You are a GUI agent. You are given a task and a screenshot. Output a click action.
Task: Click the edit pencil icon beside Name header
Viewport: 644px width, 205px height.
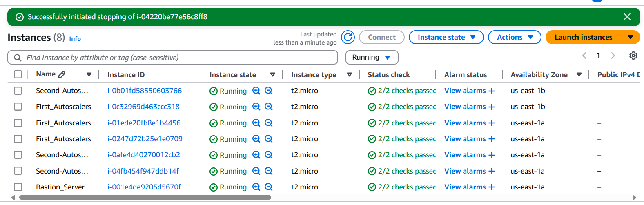(x=62, y=74)
